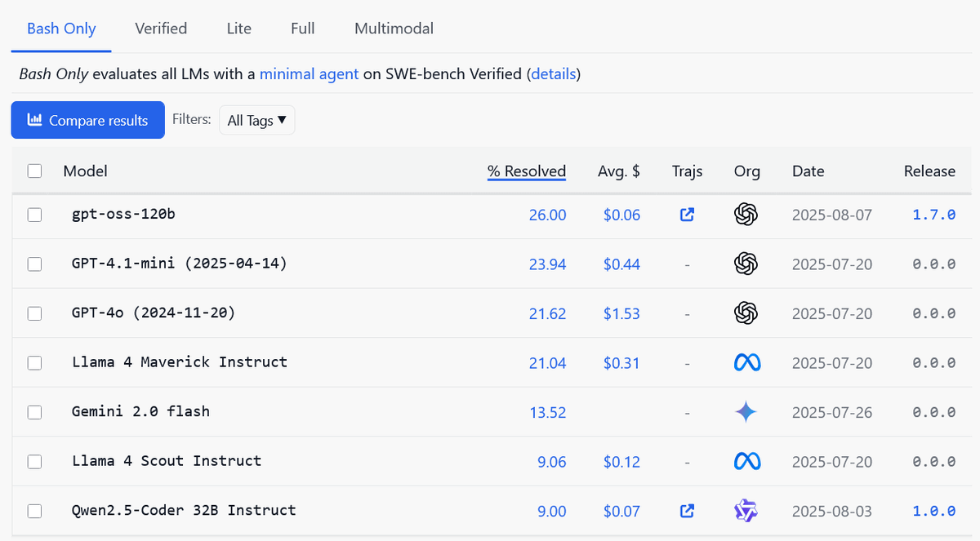Click Meta logo in Llama 4 Maverick row

click(746, 362)
